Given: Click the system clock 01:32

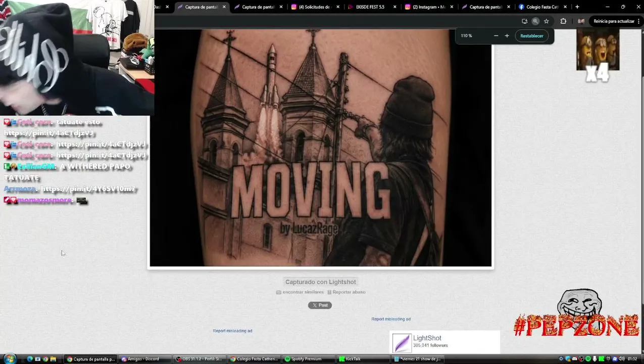Looking at the screenshot, I should [x=632, y=359].
